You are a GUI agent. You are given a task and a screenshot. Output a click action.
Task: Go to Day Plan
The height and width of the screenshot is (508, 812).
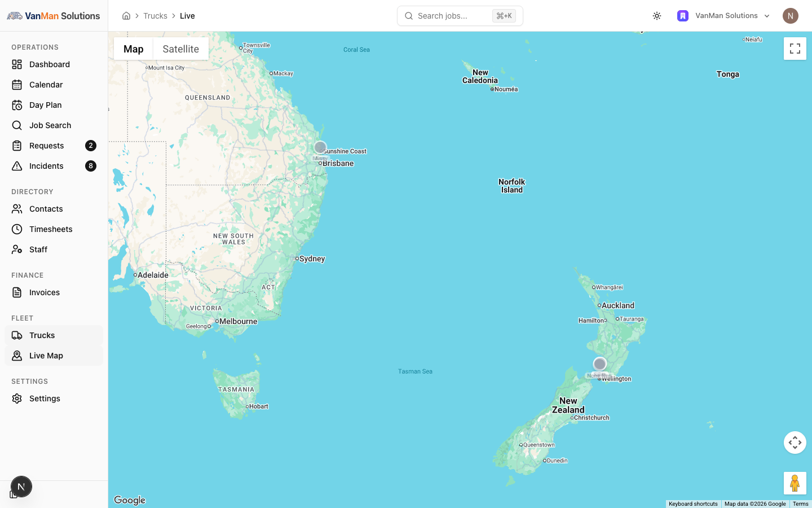click(x=54, y=105)
